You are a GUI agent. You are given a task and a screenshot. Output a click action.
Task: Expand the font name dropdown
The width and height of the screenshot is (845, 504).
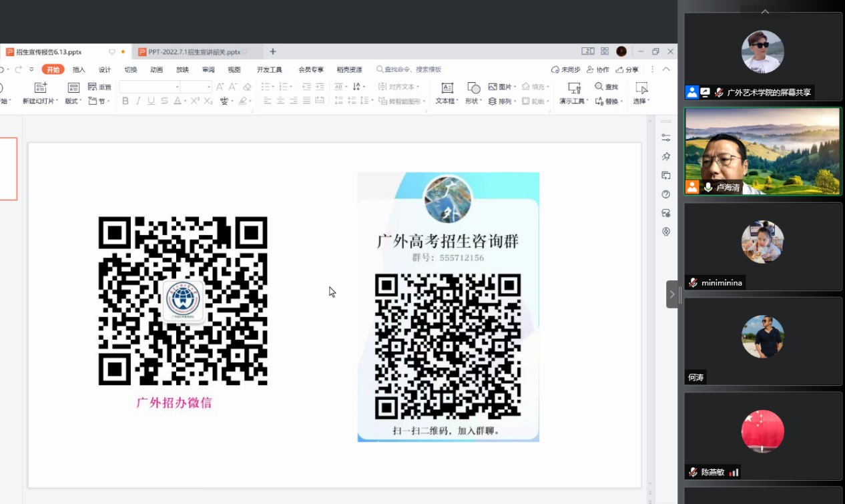(177, 87)
